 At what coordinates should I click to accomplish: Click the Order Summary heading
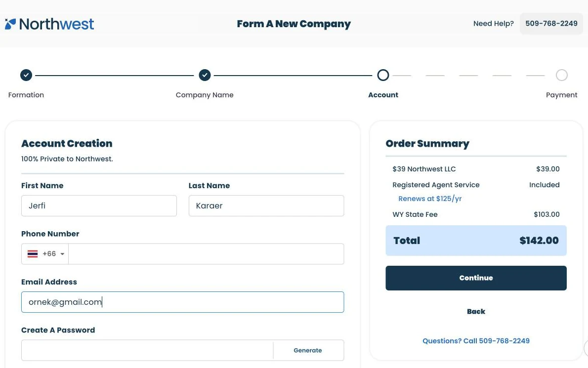click(x=427, y=144)
